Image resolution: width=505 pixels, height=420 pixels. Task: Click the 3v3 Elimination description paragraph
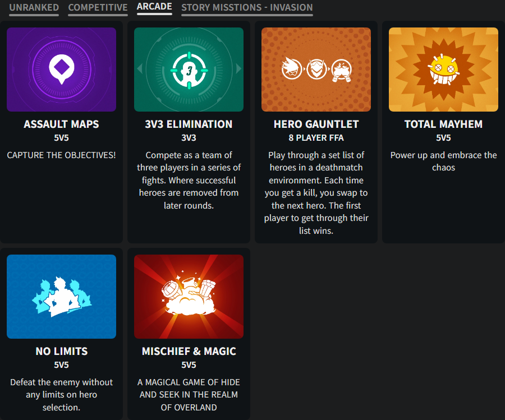click(x=189, y=180)
